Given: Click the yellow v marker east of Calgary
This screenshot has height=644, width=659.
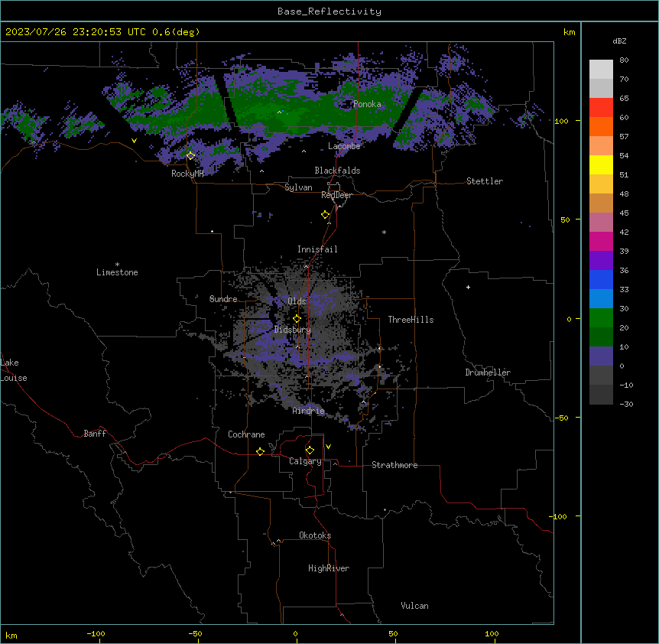Looking at the screenshot, I should click(328, 447).
